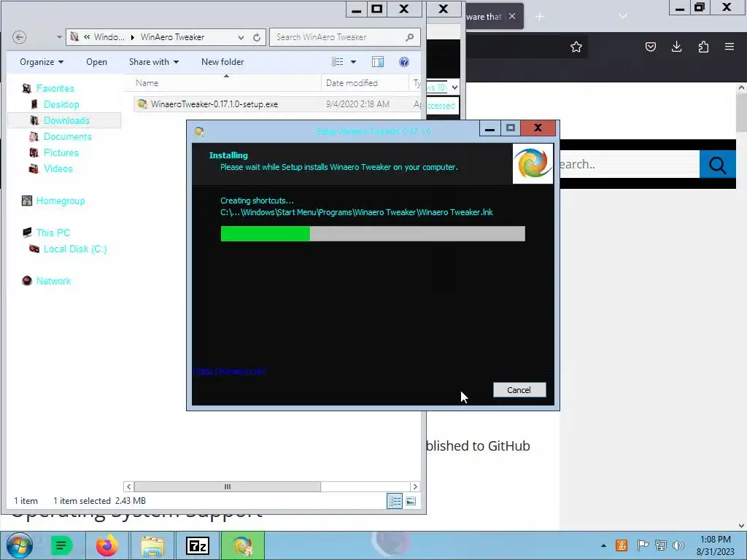
Task: Click the orange Java tray icon
Action: click(x=622, y=545)
